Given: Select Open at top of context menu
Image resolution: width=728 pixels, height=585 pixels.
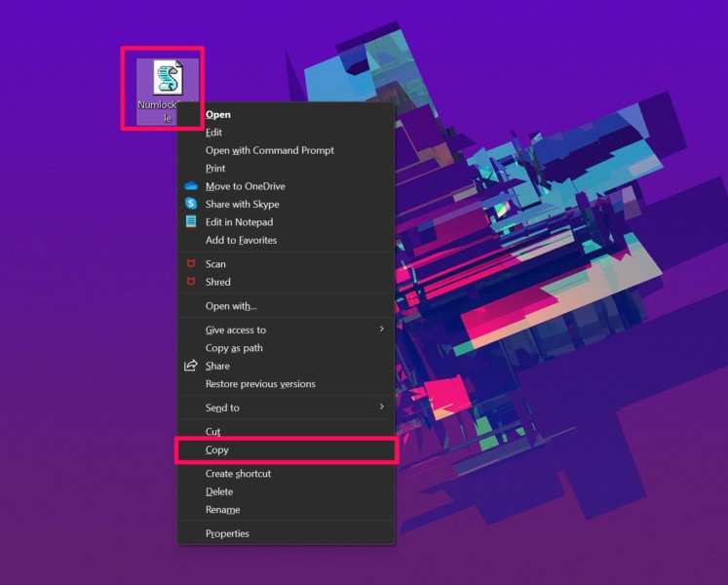Looking at the screenshot, I should 218,114.
